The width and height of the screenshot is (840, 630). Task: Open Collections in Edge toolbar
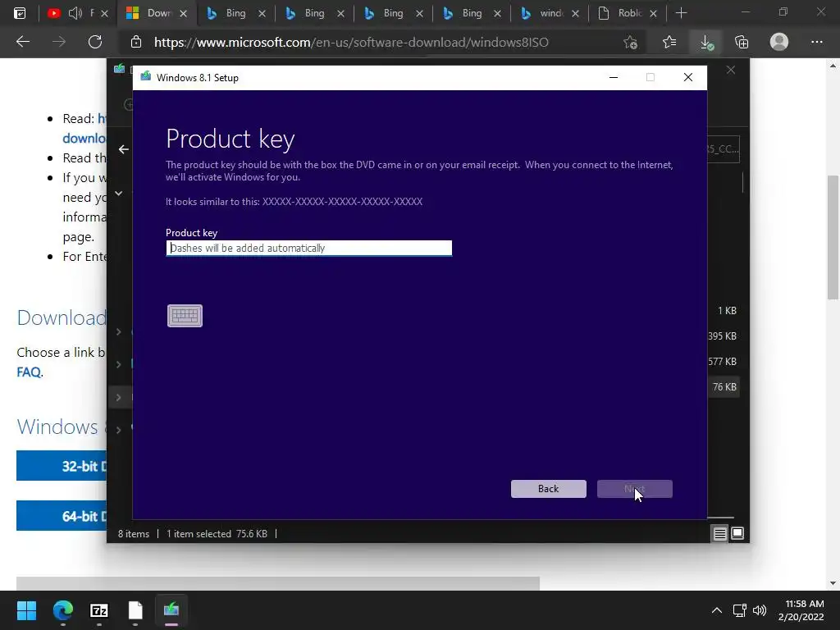pos(742,42)
